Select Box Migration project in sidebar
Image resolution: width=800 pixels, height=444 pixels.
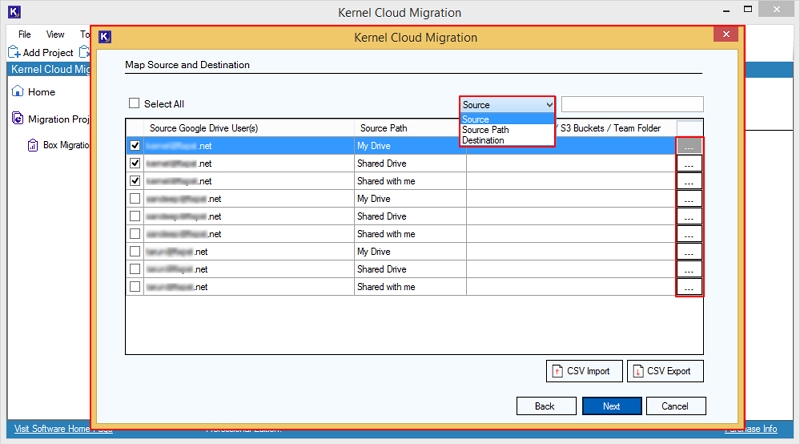tap(66, 145)
